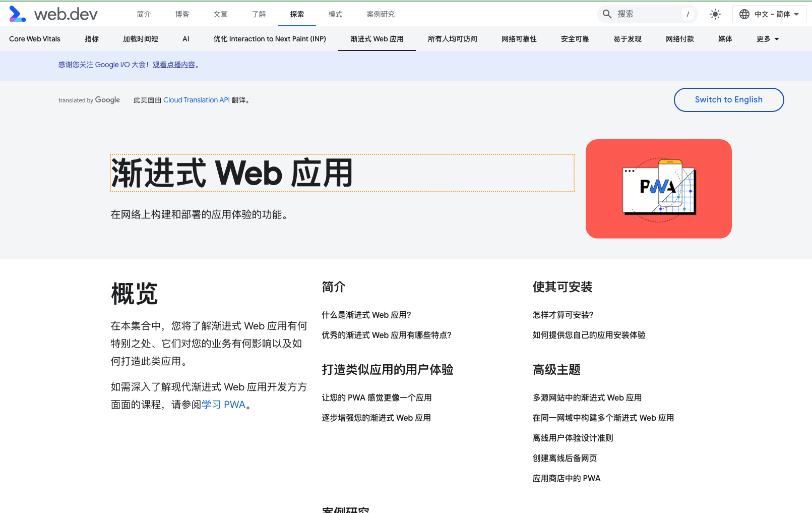The height and width of the screenshot is (513, 812).
Task: Open 怎样才算可安装? article
Action: pos(563,315)
